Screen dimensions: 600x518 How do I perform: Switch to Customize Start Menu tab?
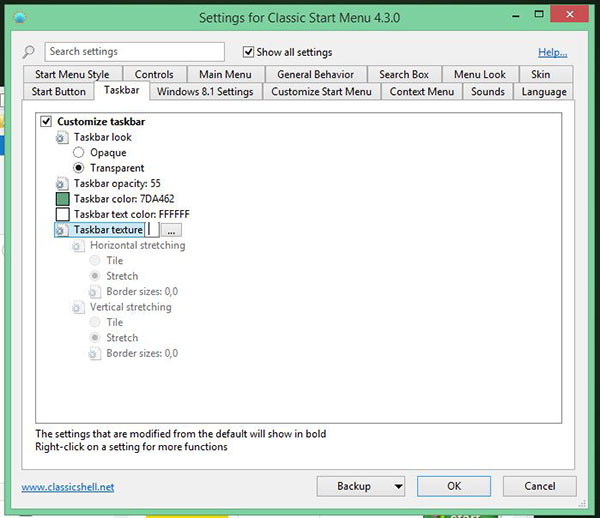pyautogui.click(x=321, y=92)
